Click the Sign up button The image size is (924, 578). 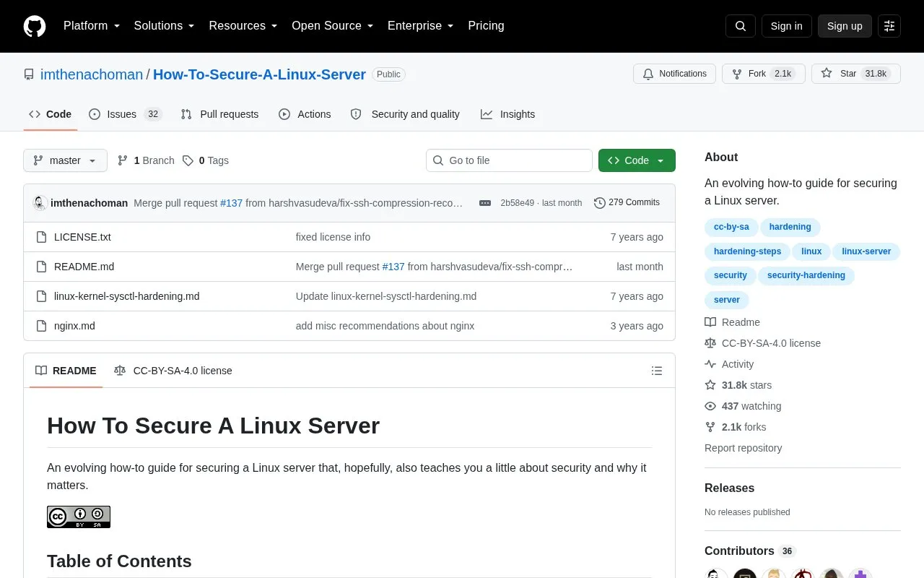coord(845,26)
